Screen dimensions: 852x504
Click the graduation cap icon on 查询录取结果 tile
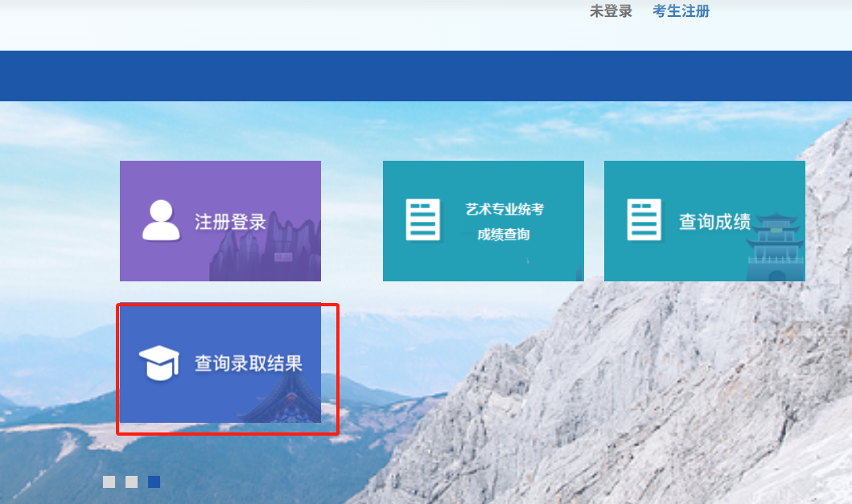(x=159, y=363)
